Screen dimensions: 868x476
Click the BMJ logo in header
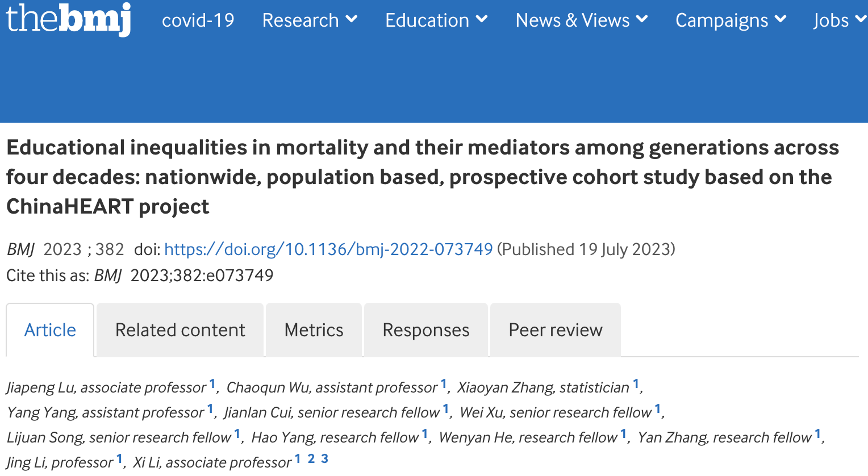68,19
